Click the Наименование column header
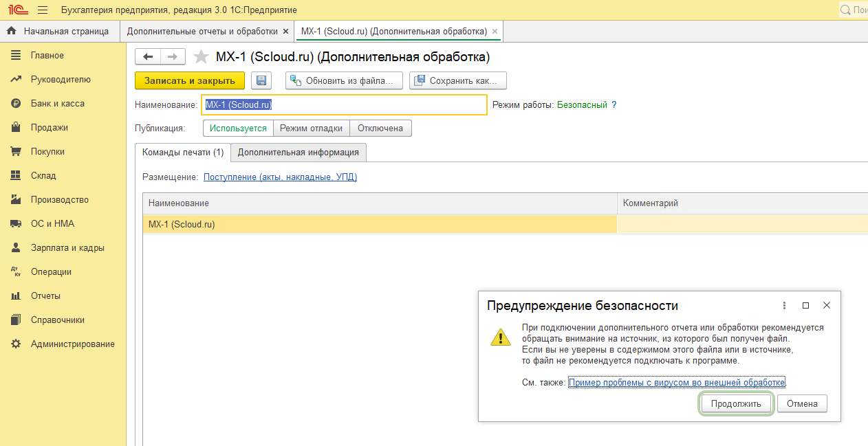This screenshot has width=868, height=446. coord(380,203)
